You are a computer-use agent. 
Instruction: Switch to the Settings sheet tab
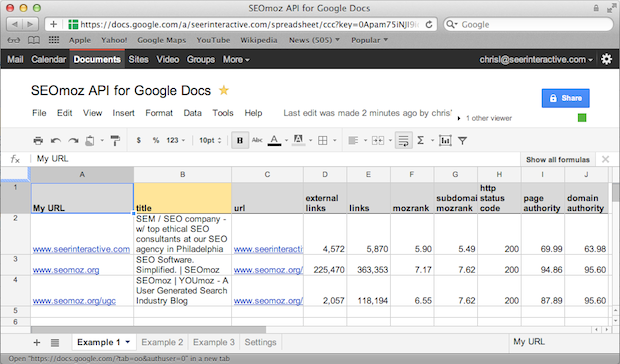click(x=260, y=342)
